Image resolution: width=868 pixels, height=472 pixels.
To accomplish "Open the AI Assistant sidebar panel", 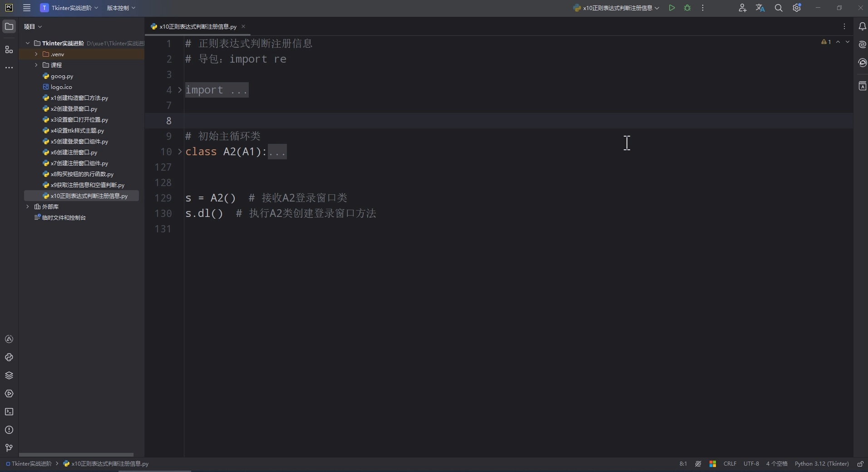I will (862, 44).
